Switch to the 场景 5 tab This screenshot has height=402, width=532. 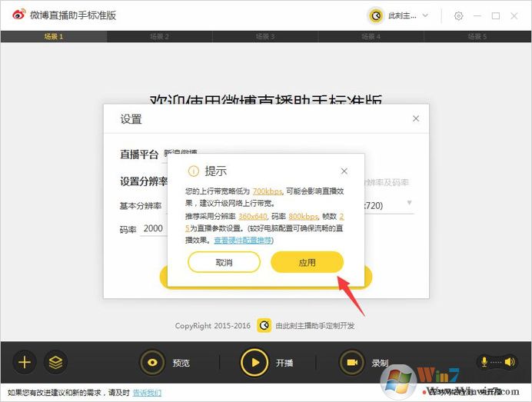tap(477, 37)
